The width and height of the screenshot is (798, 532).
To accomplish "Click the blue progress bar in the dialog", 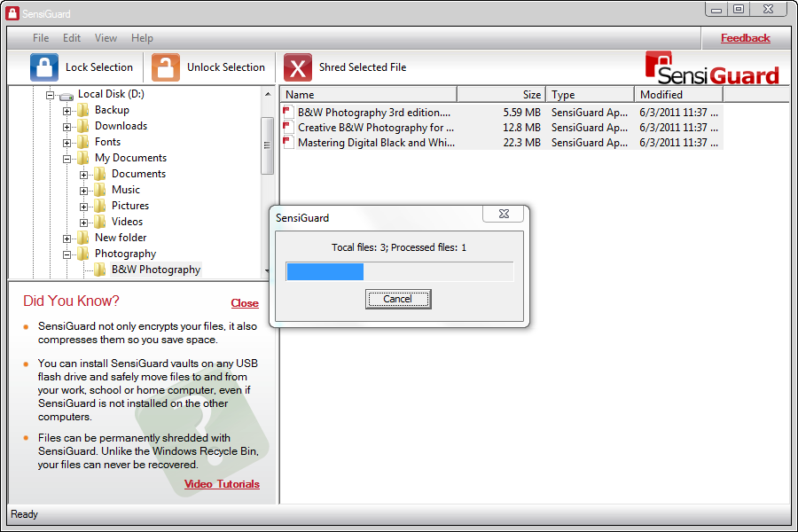I will [325, 272].
